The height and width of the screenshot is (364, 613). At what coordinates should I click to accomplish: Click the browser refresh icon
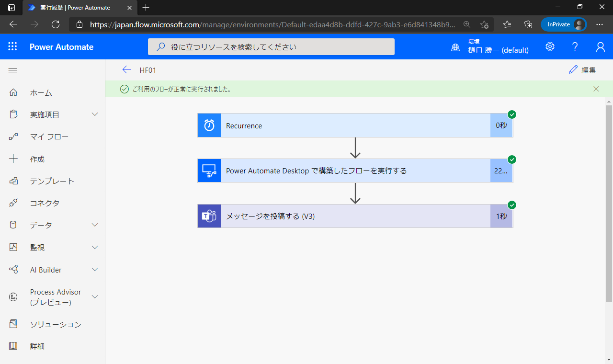(x=56, y=24)
